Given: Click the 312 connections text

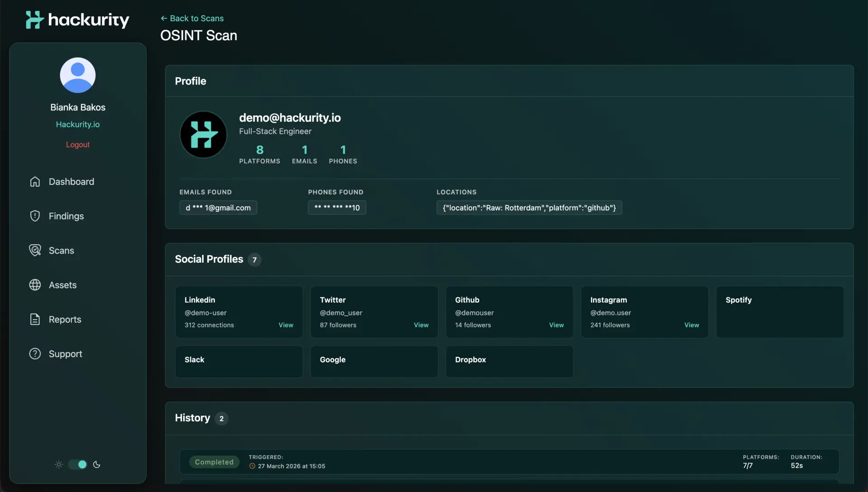Looking at the screenshot, I should click(209, 325).
